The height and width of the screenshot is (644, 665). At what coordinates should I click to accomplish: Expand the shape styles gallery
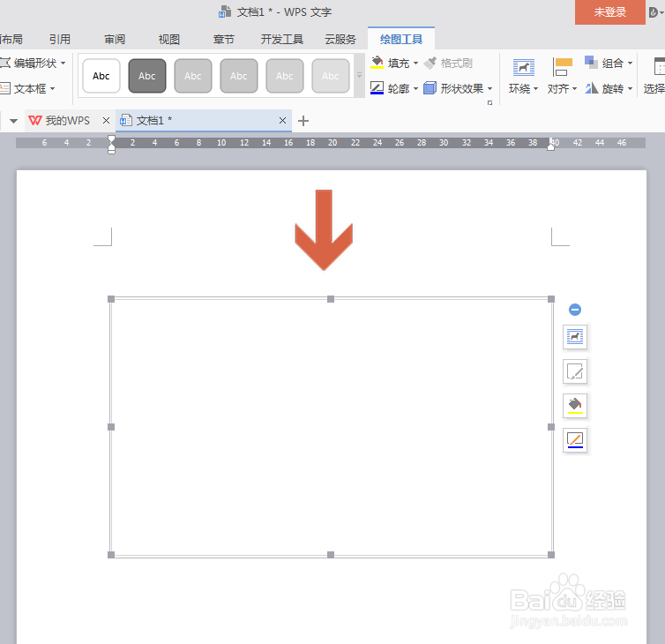click(359, 76)
